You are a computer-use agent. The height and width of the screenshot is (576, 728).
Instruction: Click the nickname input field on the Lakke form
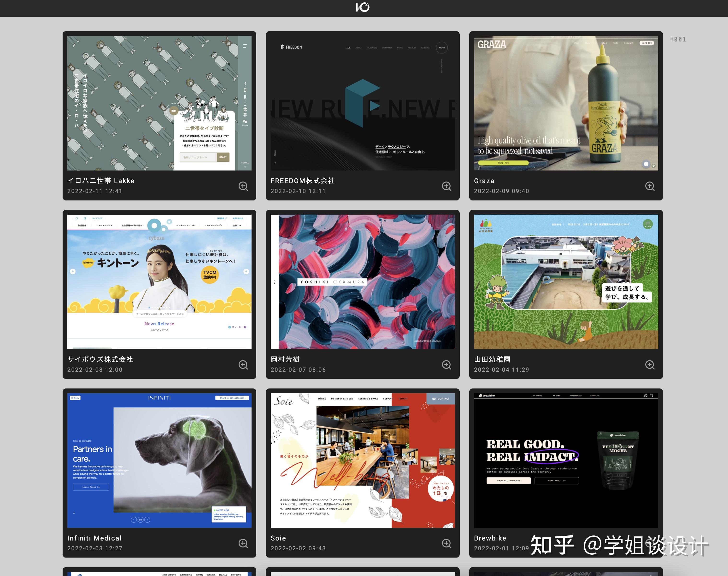(197, 157)
